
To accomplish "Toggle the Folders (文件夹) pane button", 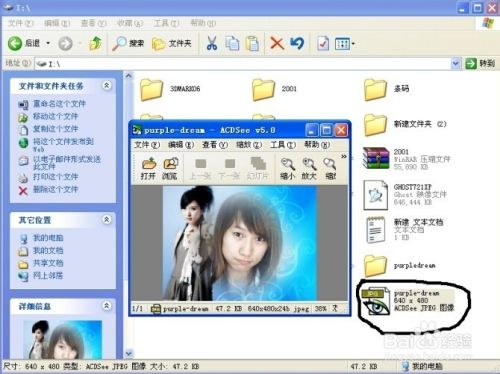I will click(x=172, y=43).
